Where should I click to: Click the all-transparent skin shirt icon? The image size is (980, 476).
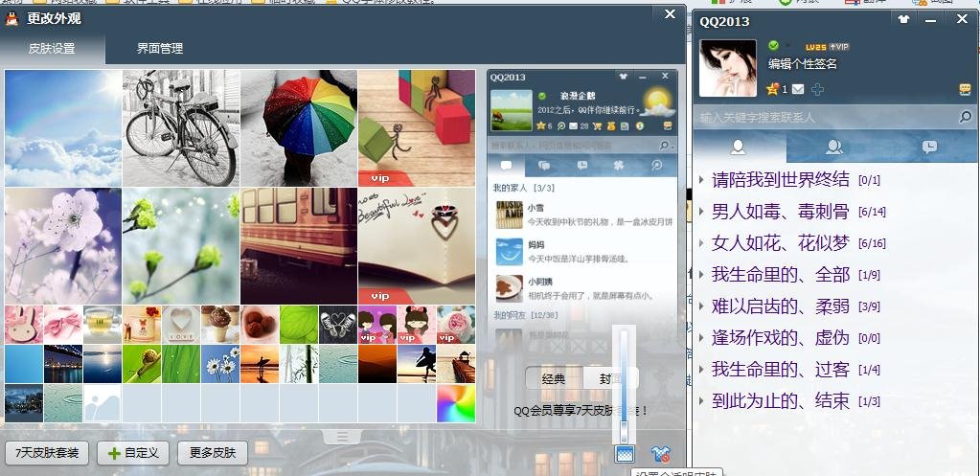tap(660, 454)
